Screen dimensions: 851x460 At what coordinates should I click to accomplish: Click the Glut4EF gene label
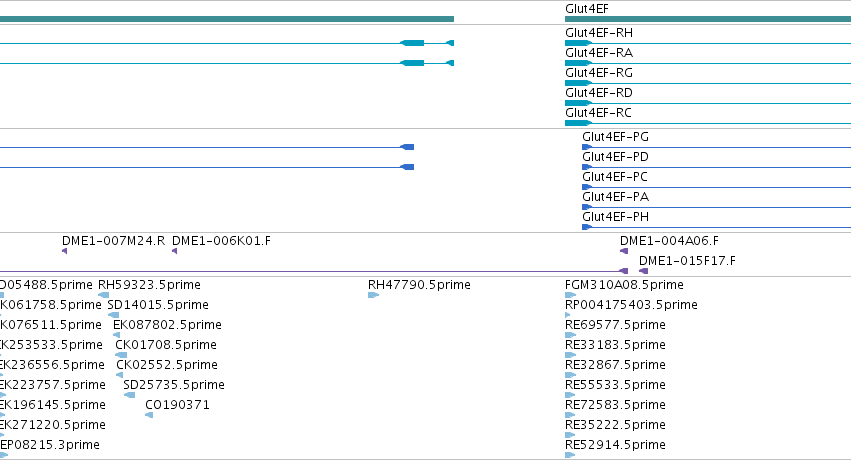click(x=587, y=9)
